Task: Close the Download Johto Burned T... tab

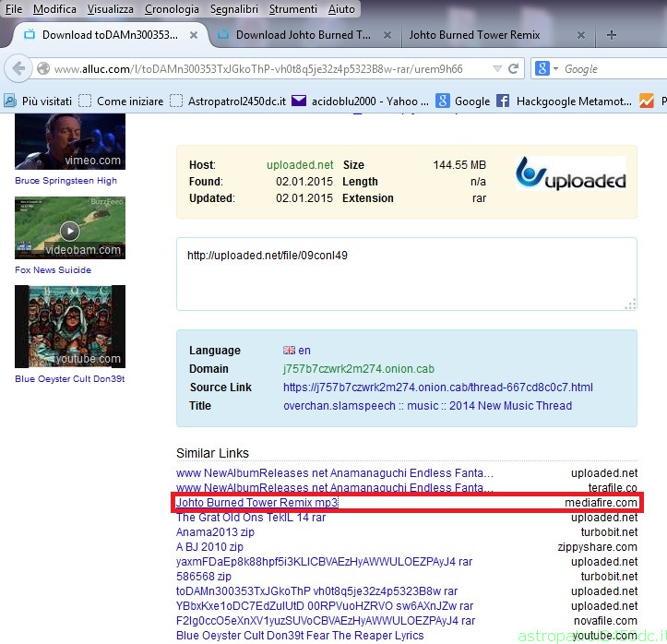Action: tap(387, 35)
